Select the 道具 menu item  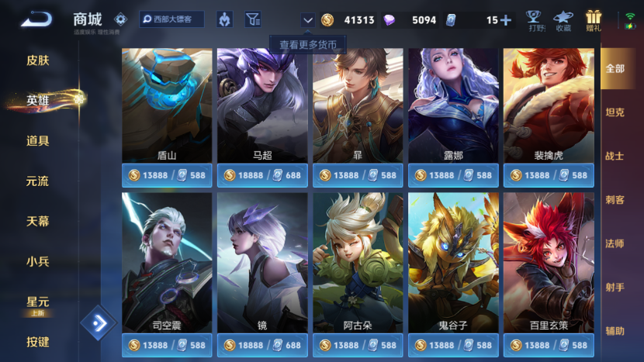coord(38,141)
